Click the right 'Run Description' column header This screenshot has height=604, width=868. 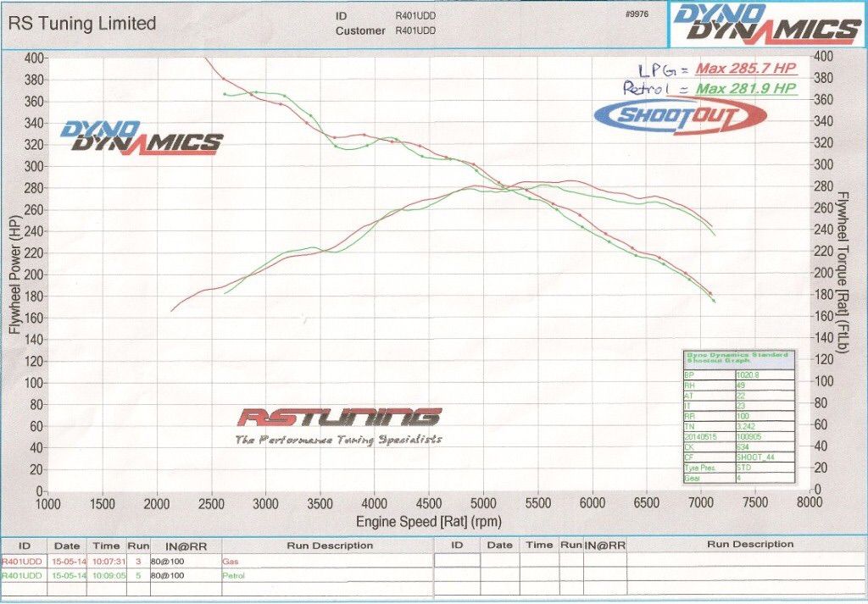pyautogui.click(x=750, y=544)
